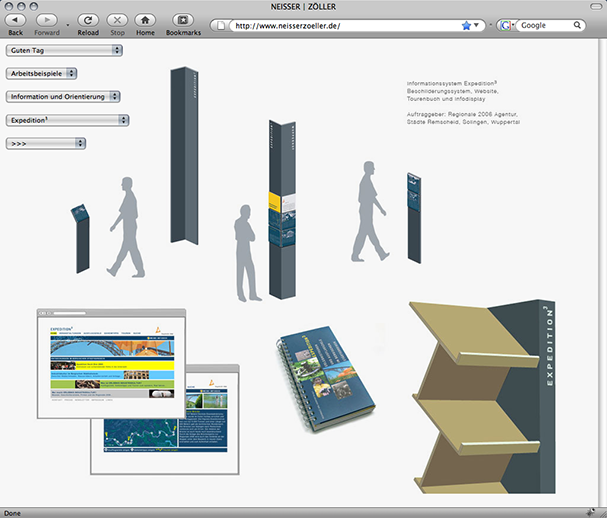
Task: Click in the Google search field
Action: (555, 25)
